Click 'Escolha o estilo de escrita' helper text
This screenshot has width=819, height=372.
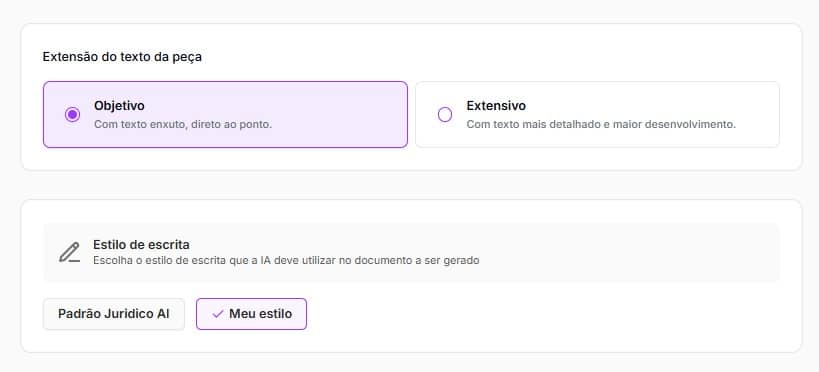point(286,260)
